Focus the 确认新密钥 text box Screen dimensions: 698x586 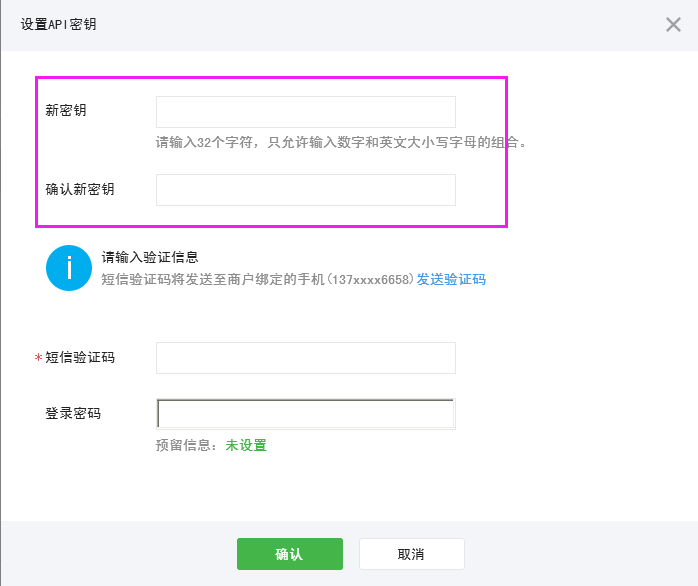tap(305, 190)
